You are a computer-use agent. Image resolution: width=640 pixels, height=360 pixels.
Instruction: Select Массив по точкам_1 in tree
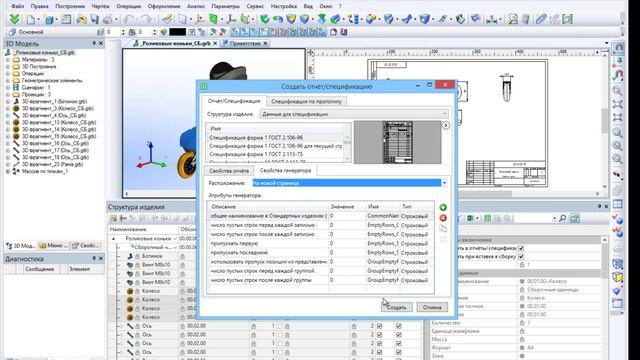coord(44,171)
